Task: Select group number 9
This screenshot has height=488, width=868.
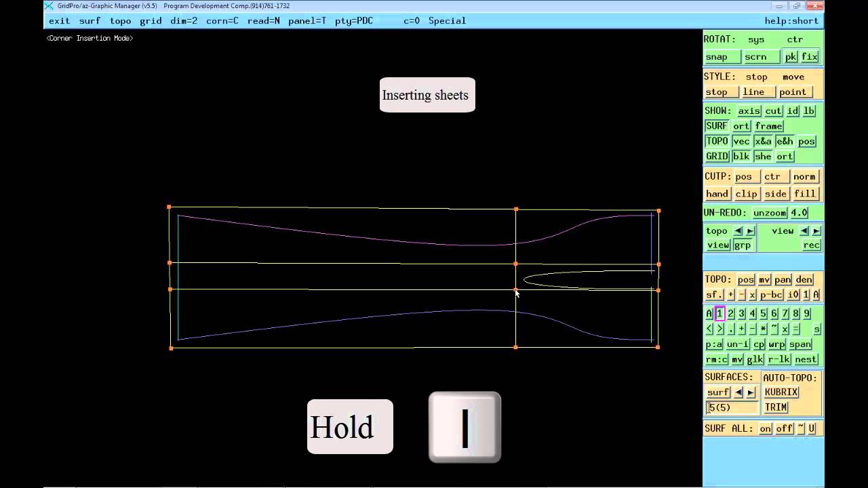Action: (x=807, y=314)
